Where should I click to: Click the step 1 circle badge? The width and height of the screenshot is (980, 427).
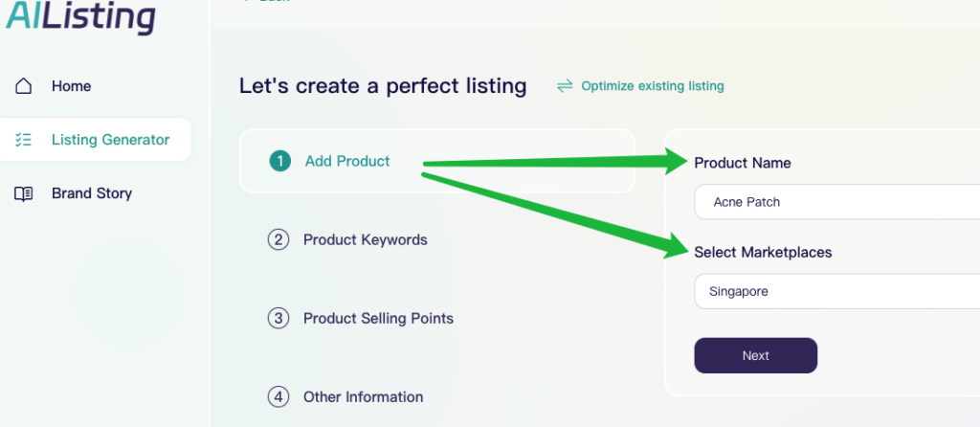point(279,161)
